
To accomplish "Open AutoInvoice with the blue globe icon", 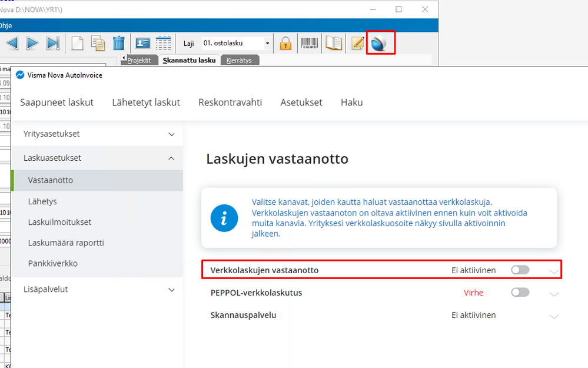I will pyautogui.click(x=379, y=44).
